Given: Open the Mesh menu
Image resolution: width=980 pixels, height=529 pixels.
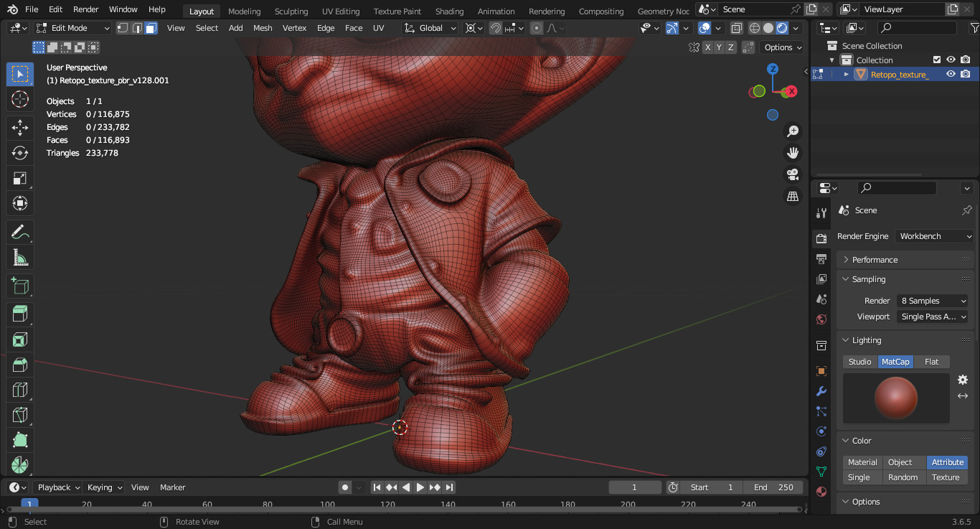Looking at the screenshot, I should (x=263, y=28).
